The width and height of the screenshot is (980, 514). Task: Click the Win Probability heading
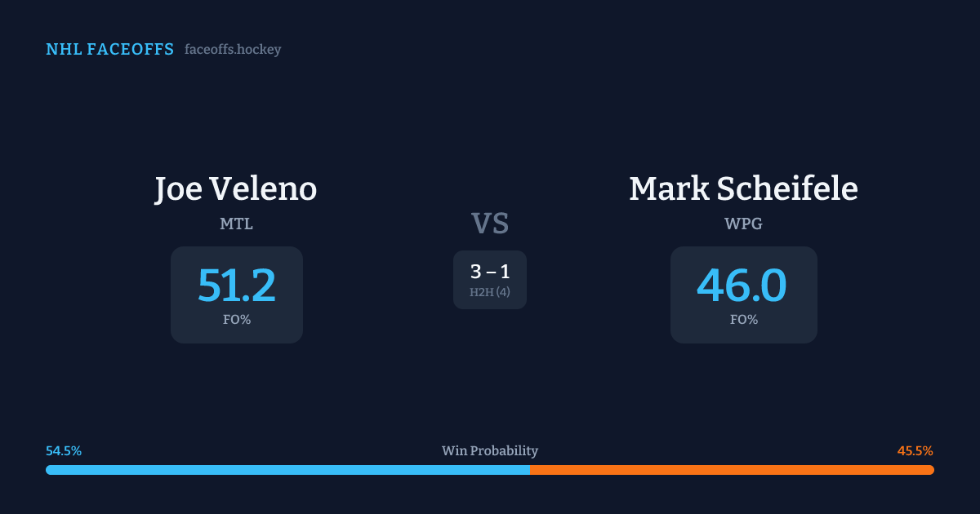click(x=490, y=451)
